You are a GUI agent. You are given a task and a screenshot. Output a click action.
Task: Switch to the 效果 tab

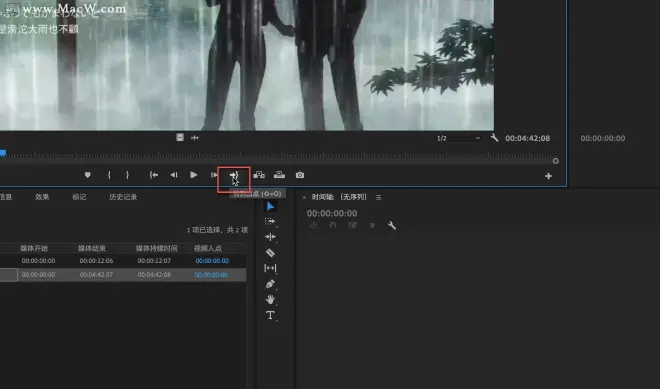click(42, 197)
